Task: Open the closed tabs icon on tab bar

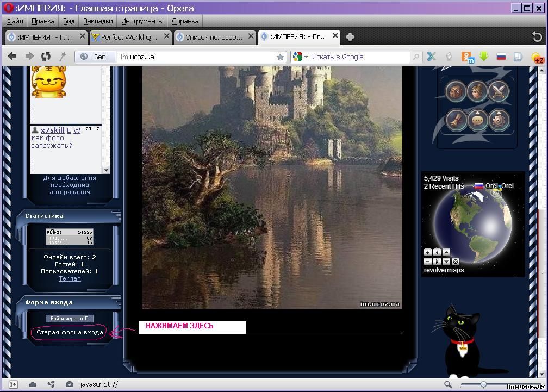Action: click(x=537, y=36)
